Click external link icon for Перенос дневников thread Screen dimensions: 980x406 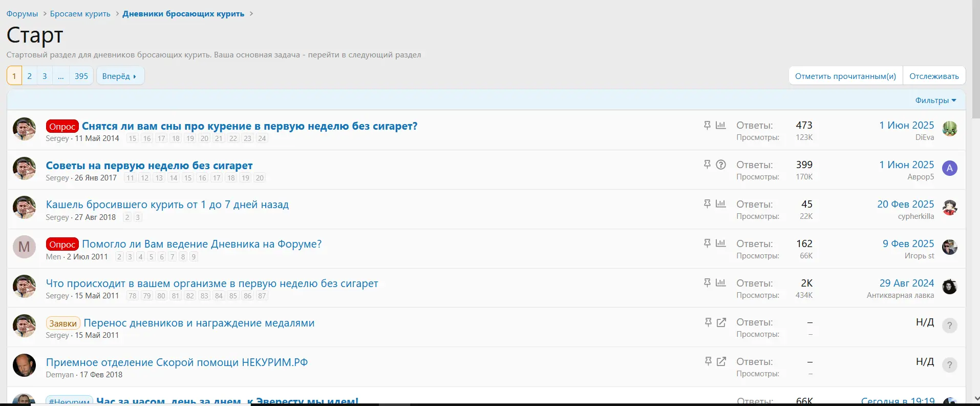click(x=721, y=322)
